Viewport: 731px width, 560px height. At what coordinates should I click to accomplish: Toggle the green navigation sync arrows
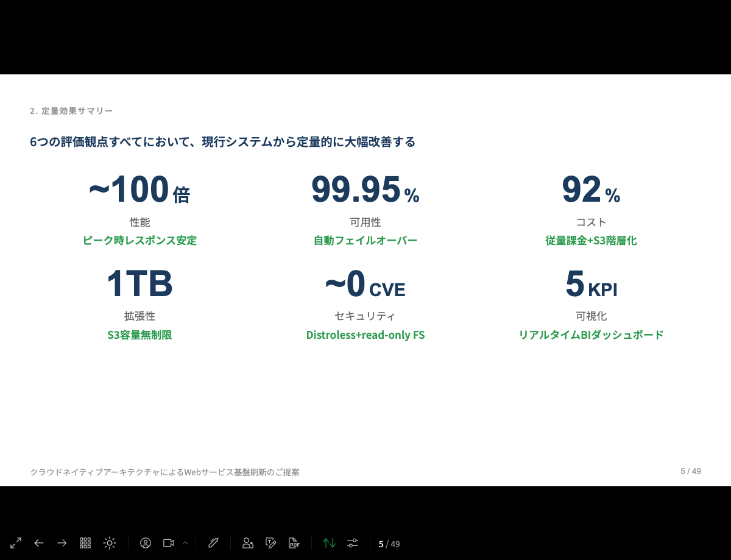click(329, 542)
